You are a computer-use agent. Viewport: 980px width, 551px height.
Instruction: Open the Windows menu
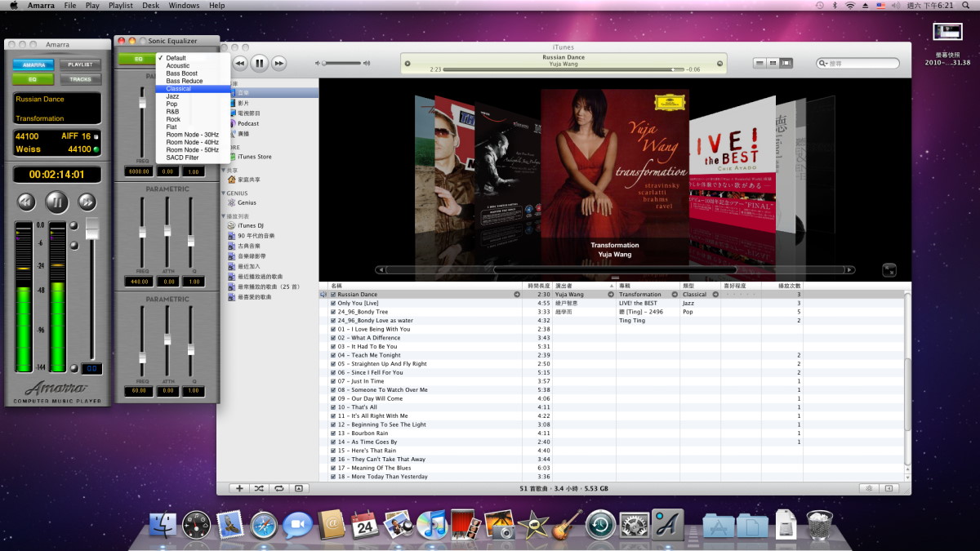[x=185, y=6]
